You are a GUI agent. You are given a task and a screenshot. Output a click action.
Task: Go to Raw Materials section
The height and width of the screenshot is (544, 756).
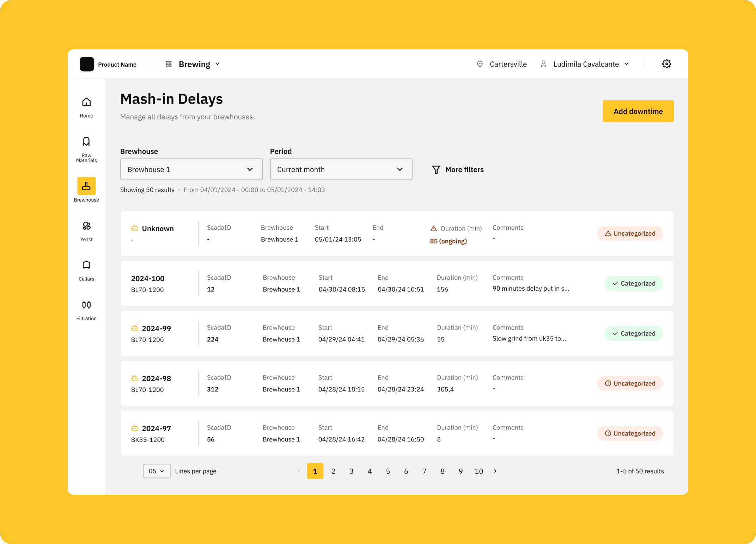[86, 142]
